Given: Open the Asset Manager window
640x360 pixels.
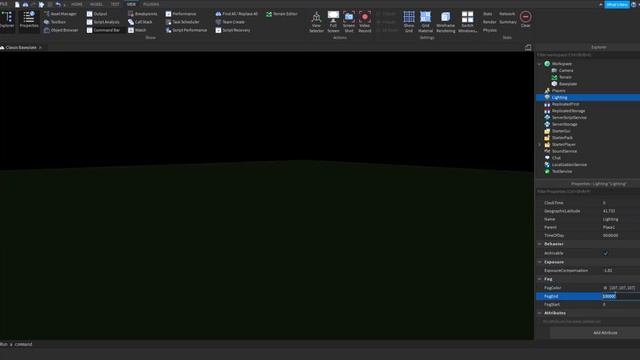Looking at the screenshot, I should [x=60, y=14].
